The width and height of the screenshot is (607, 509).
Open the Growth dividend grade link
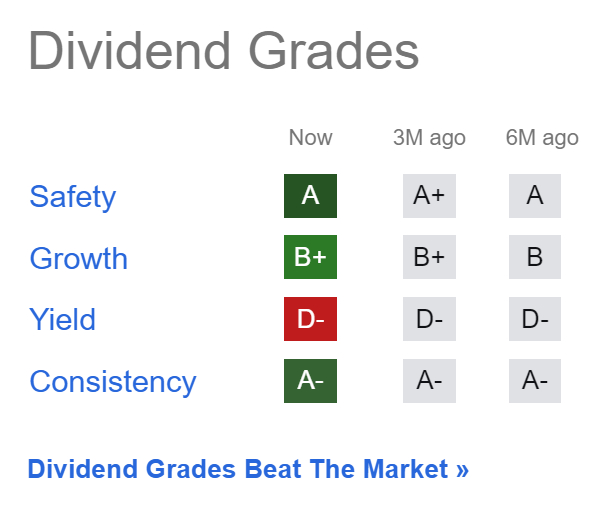point(78,258)
